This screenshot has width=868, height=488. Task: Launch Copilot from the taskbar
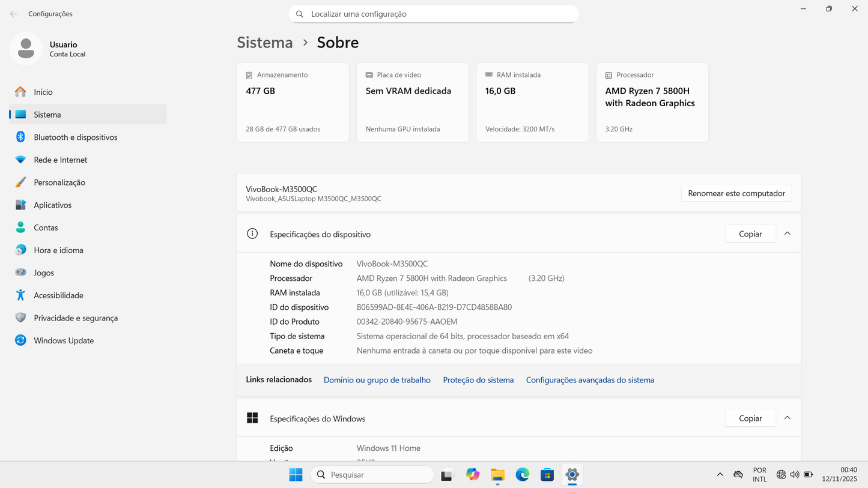click(473, 474)
